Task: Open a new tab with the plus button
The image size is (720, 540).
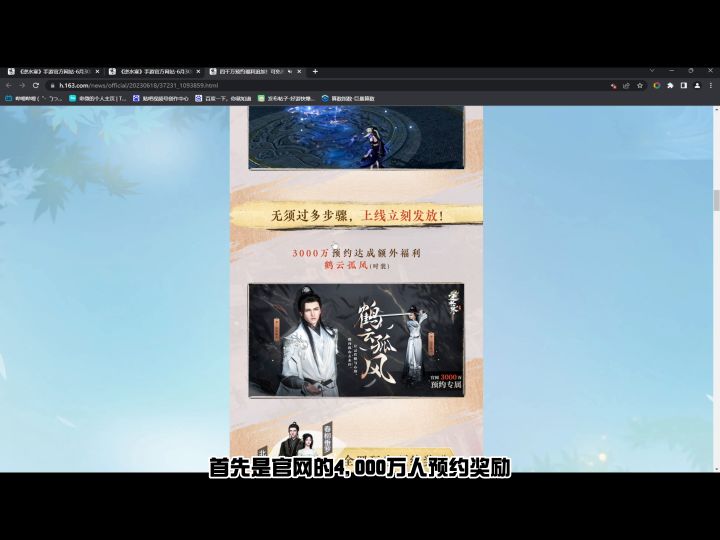Action: [x=315, y=72]
